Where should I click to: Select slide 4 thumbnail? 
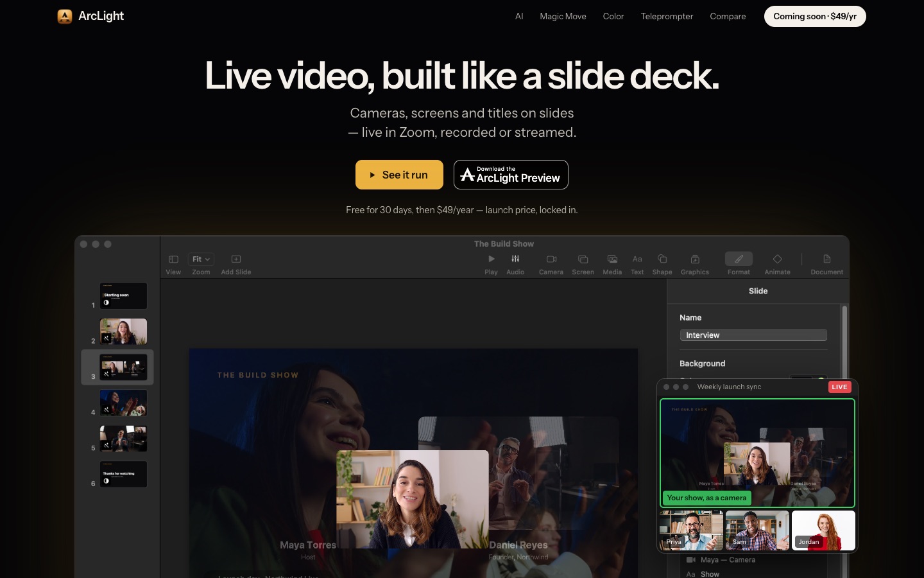tap(123, 403)
